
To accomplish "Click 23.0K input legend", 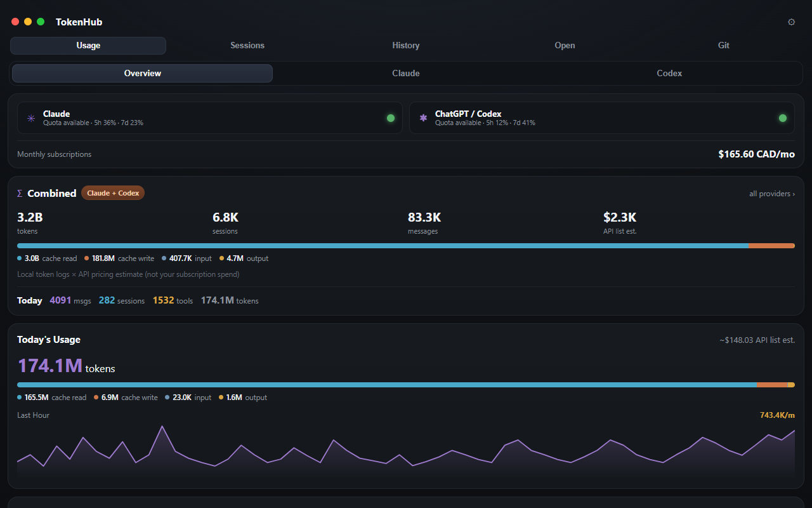I will coord(188,398).
